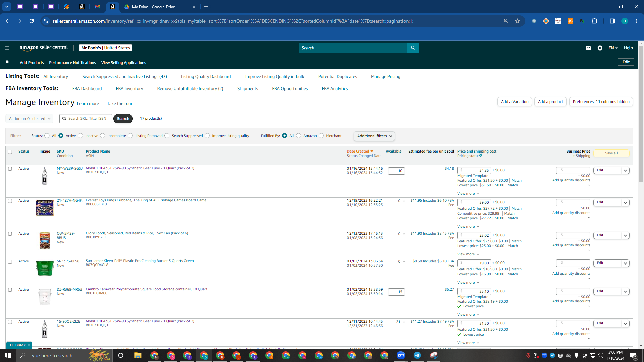Click the Amazon Seller Central logo
This screenshot has height=362, width=644.
44,48
